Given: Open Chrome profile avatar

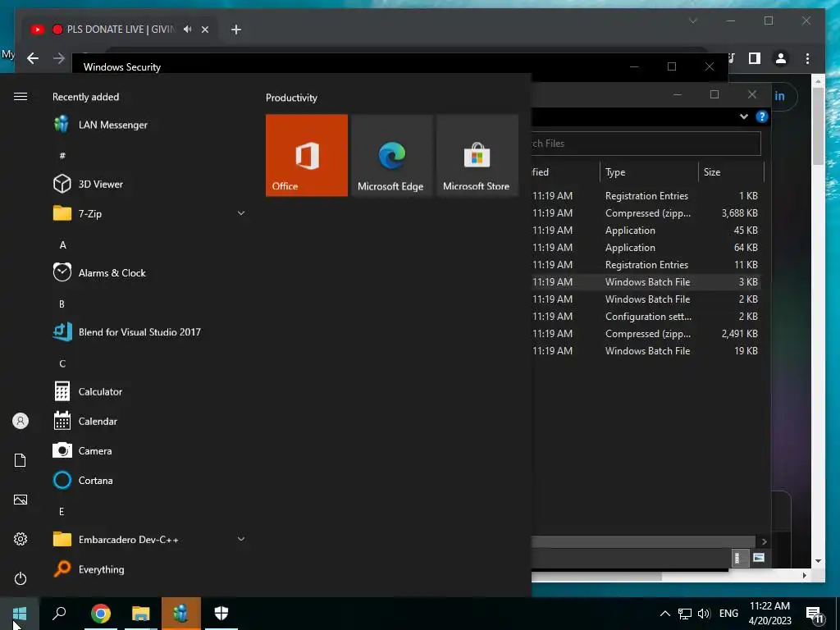Looking at the screenshot, I should click(x=781, y=58).
